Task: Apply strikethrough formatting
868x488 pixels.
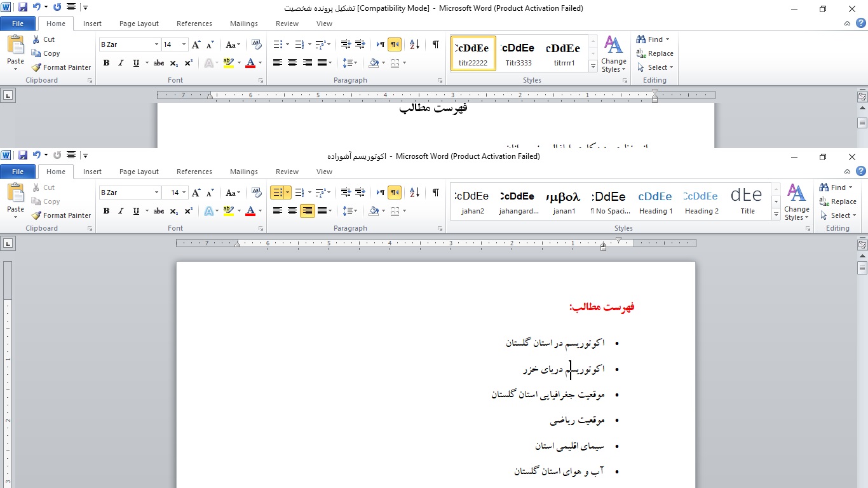Action: 158,211
